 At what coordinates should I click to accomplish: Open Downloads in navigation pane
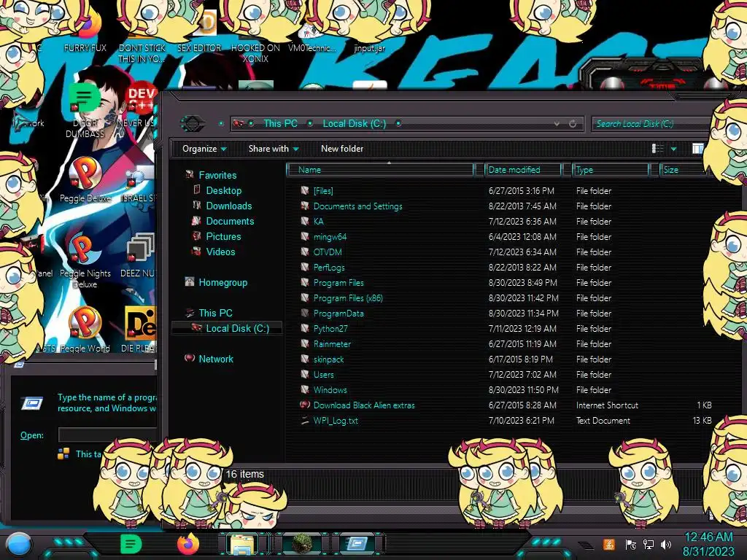[228, 206]
